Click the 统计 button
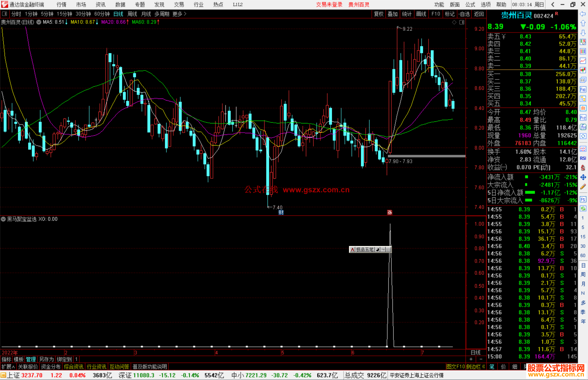Image resolution: width=588 pixels, height=380 pixels. point(407,14)
